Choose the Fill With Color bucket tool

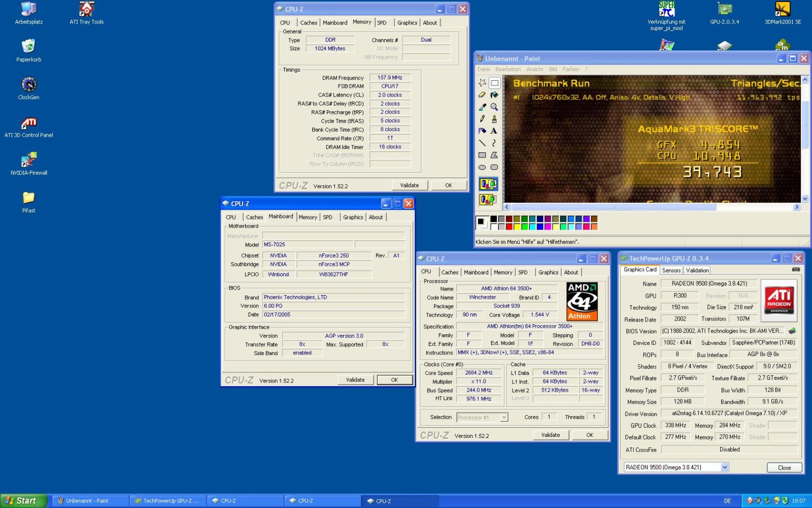point(494,95)
